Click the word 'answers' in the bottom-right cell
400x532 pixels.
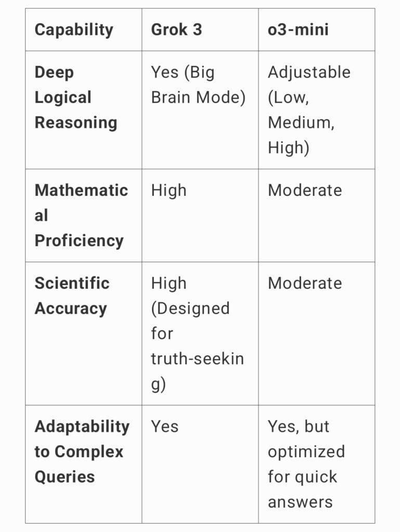[x=300, y=502]
